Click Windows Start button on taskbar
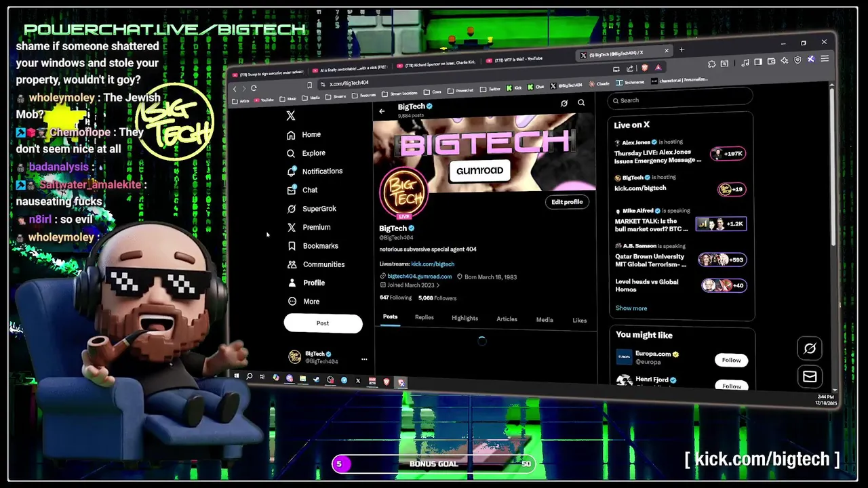The image size is (868, 488). 237,375
